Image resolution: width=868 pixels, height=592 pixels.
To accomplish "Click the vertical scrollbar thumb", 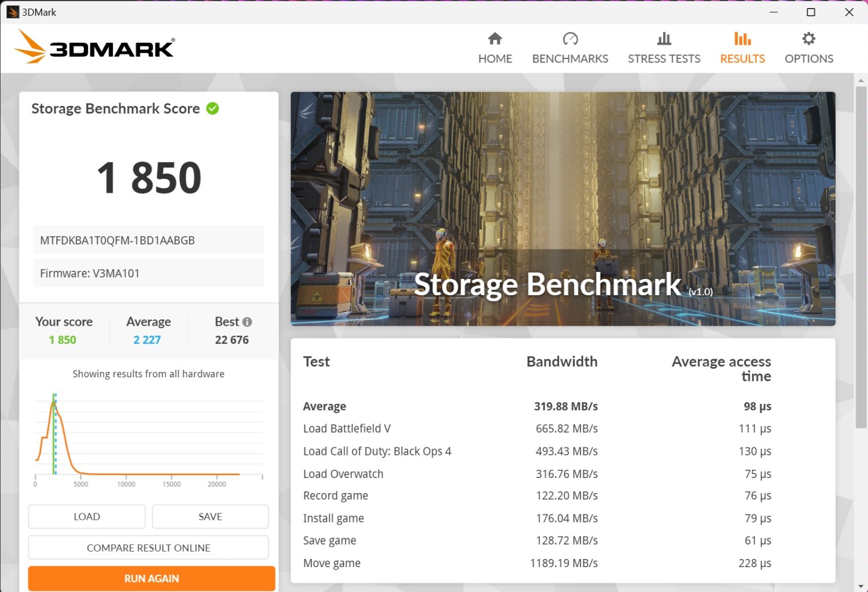I will (861, 258).
